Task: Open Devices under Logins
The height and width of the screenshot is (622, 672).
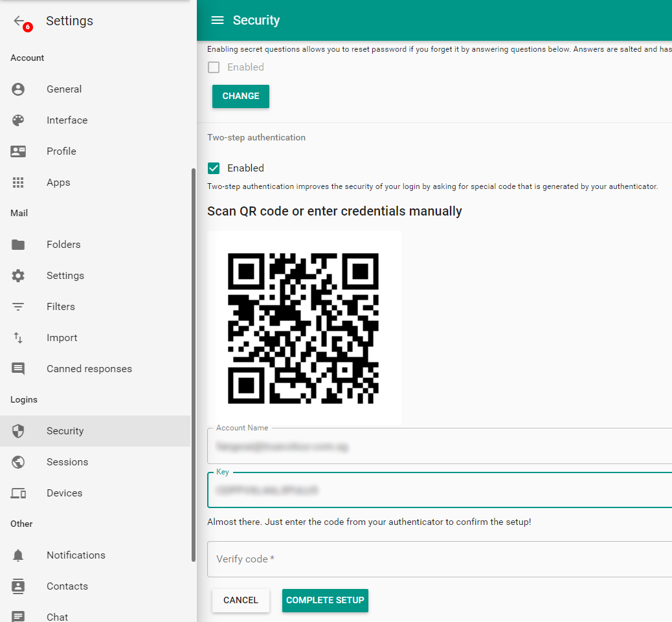Action: pyautogui.click(x=95, y=493)
